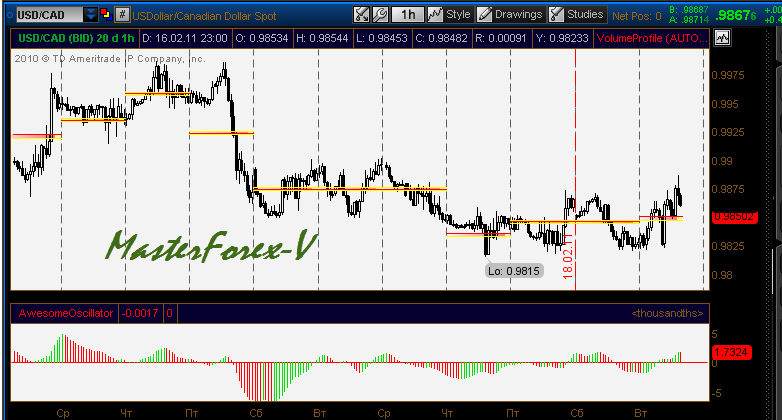This screenshot has width=782, height=420.
Task: Select the 1h timeframe button
Action: pos(407,14)
